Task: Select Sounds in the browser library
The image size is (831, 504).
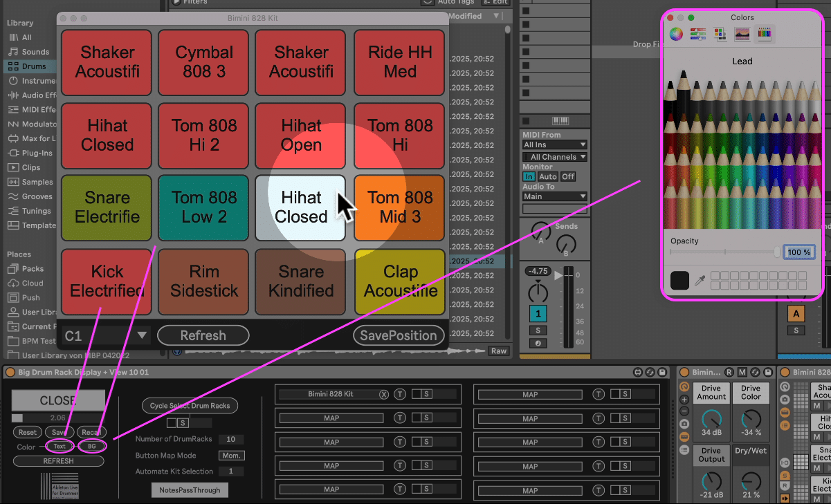Action: [x=35, y=52]
